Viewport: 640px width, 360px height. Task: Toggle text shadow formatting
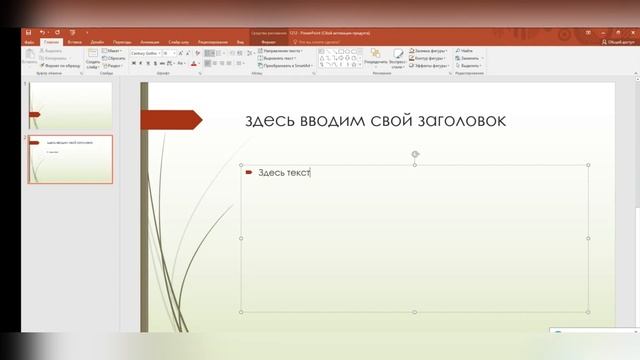[x=155, y=64]
